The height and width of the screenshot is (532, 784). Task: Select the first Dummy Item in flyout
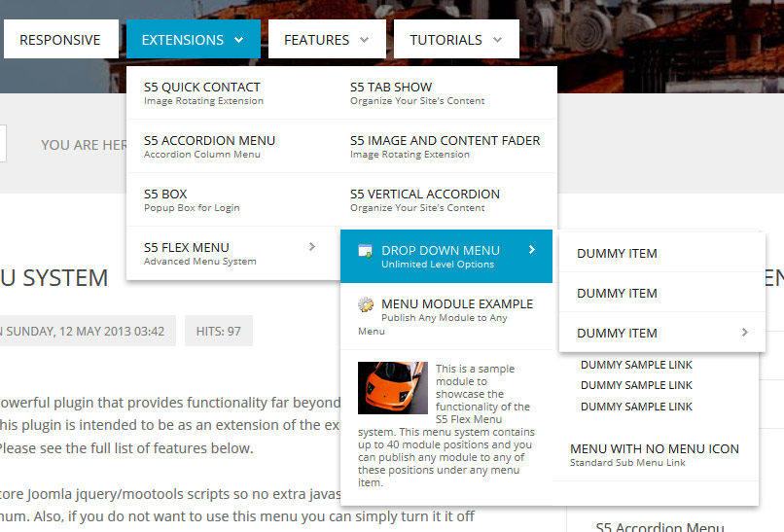(617, 253)
